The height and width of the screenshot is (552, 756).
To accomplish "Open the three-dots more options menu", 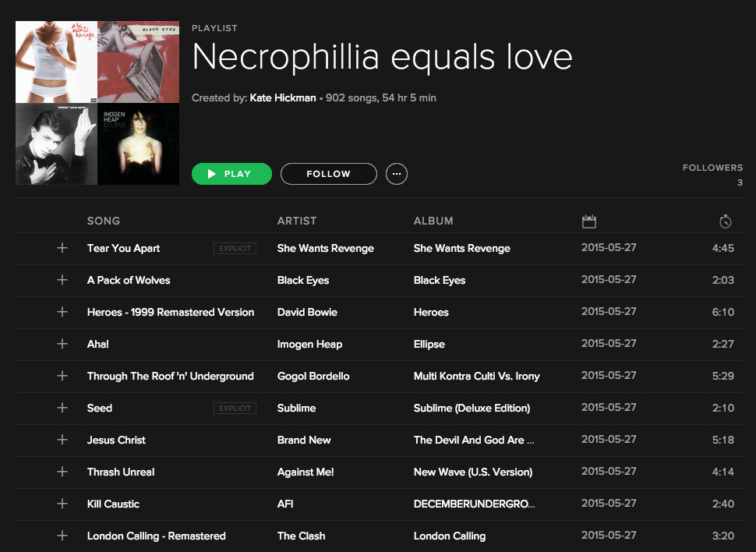I will click(x=397, y=174).
